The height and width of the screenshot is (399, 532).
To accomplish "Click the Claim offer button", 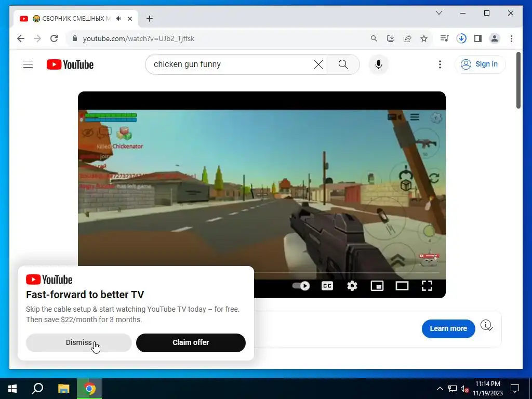I will point(191,342).
